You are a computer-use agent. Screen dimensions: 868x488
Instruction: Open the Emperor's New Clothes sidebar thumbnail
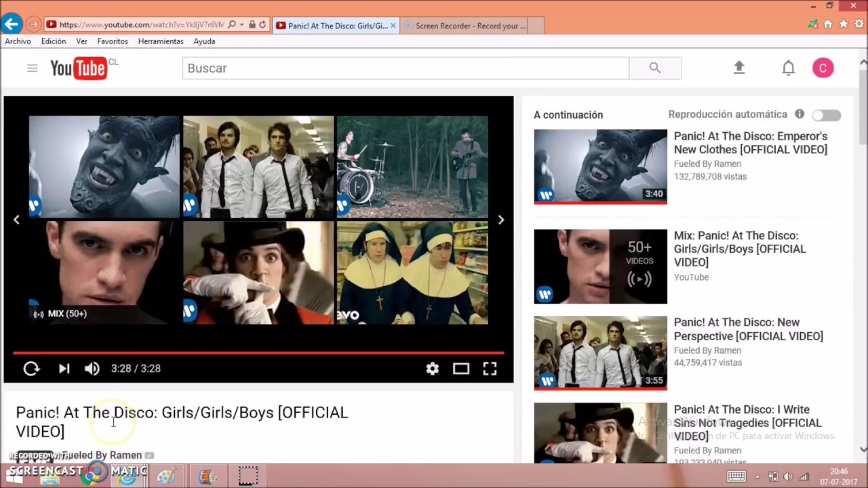coord(600,167)
